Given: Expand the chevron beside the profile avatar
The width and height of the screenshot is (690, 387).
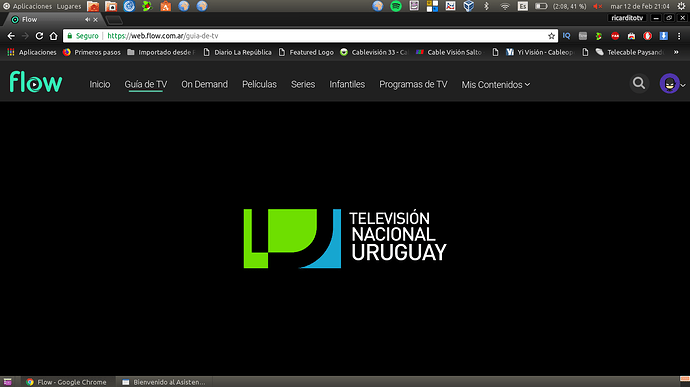Looking at the screenshot, I should (x=683, y=85).
